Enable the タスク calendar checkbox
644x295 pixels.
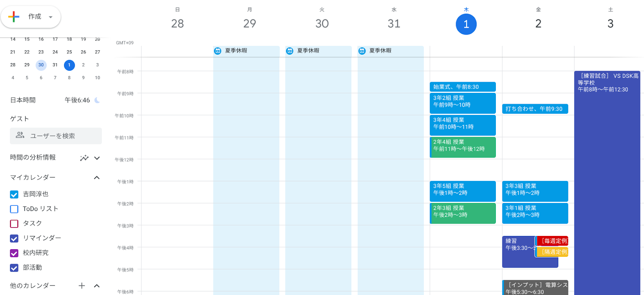click(14, 224)
